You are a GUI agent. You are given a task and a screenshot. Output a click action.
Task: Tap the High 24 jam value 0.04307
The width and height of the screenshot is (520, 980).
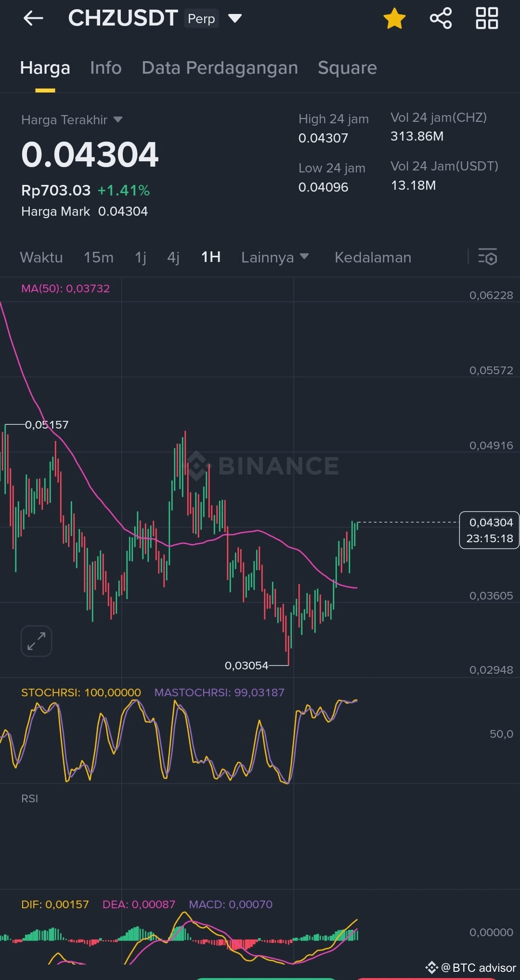[323, 138]
